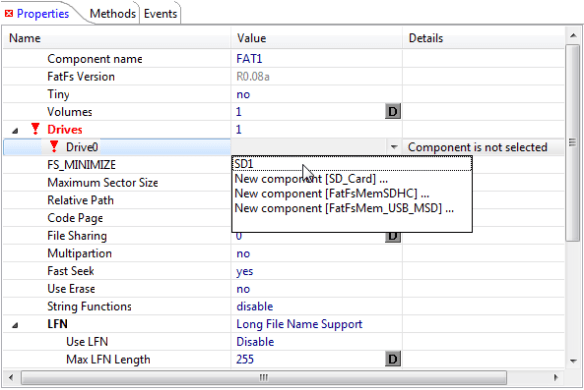
Task: Click the Fast Seek value 'yes'
Action: pyautogui.click(x=245, y=272)
